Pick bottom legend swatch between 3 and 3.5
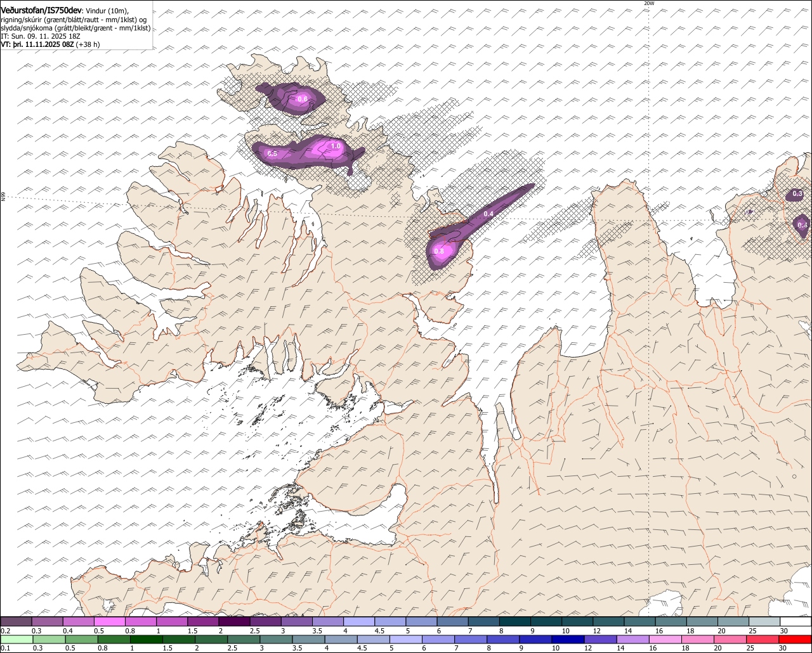Screen dimensions: 812x653 point(276,639)
